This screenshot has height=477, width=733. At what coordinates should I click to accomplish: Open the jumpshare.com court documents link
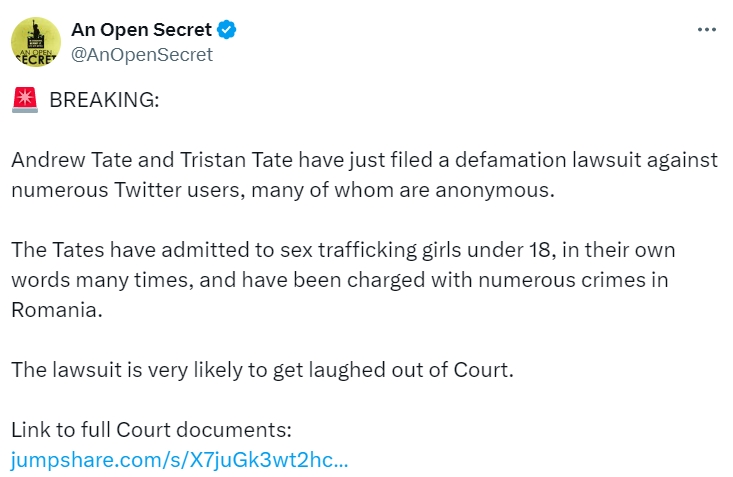point(180,460)
